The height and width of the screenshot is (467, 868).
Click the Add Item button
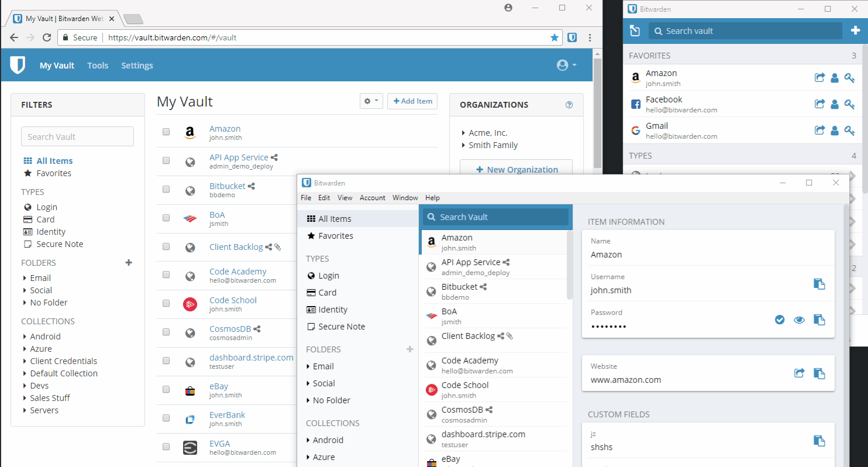(412, 101)
